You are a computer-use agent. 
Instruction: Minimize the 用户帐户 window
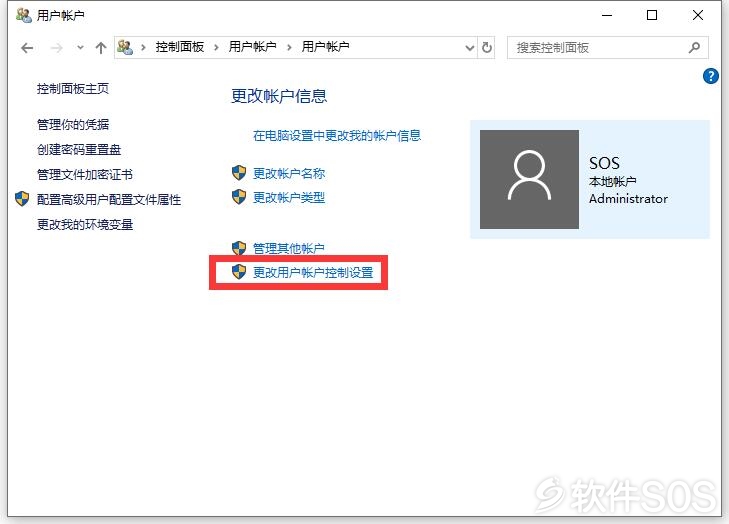tap(607, 15)
